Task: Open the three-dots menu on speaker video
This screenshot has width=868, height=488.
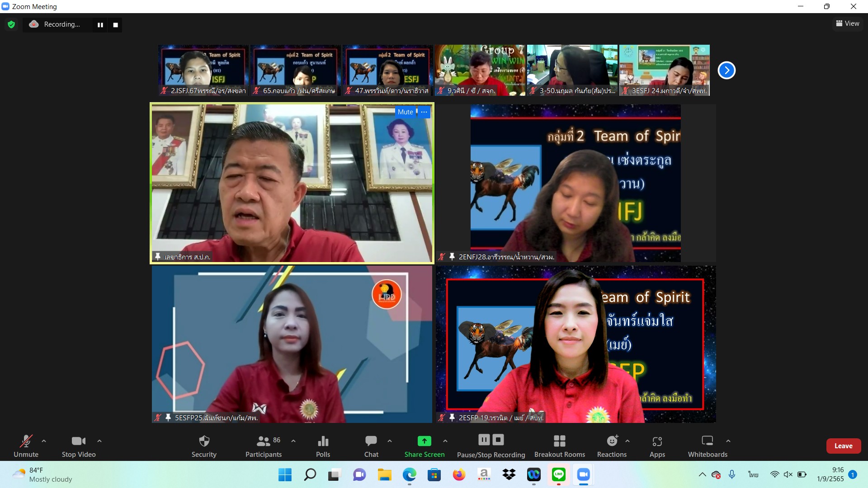Action: point(424,112)
